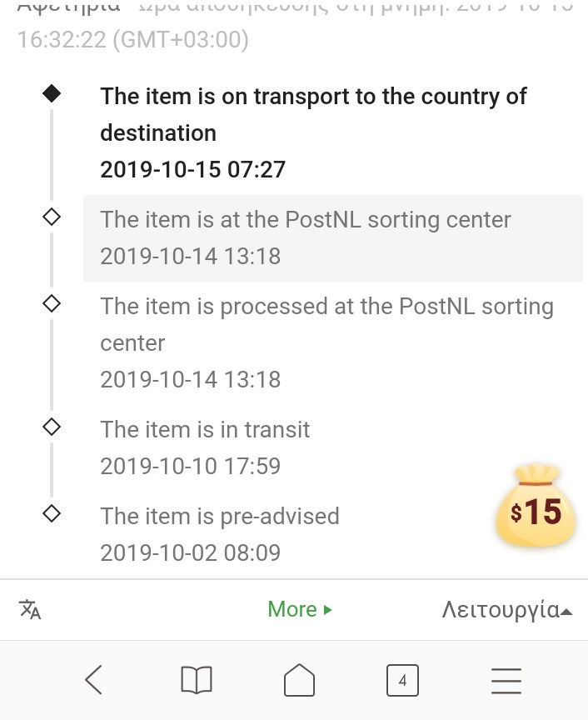Tap 'processed at the PostNL sorting center' text
Viewport: 588px width, 720px height.
326,307
